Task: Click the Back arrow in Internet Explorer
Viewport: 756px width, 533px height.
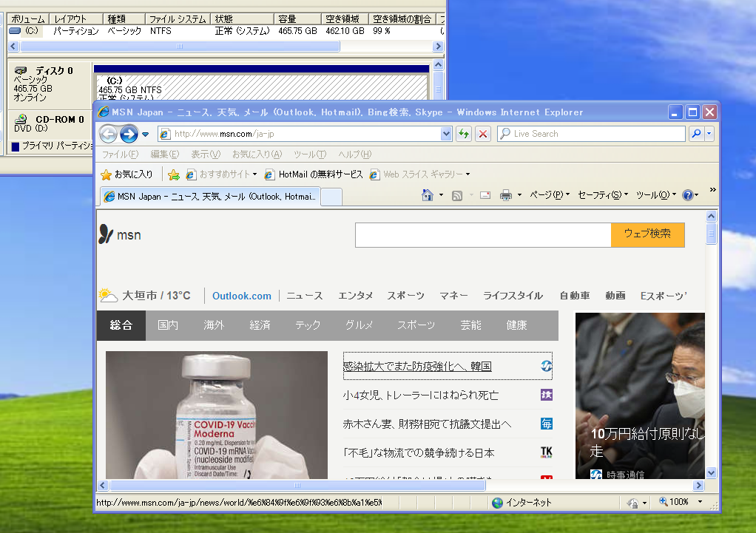Action: (x=109, y=134)
